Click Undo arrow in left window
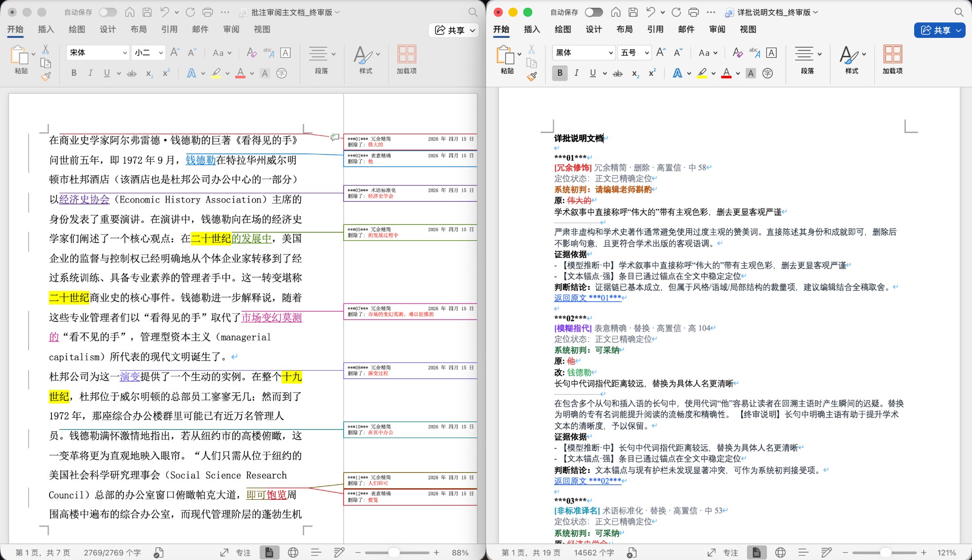Screen dimensions: 972x560 165,12
